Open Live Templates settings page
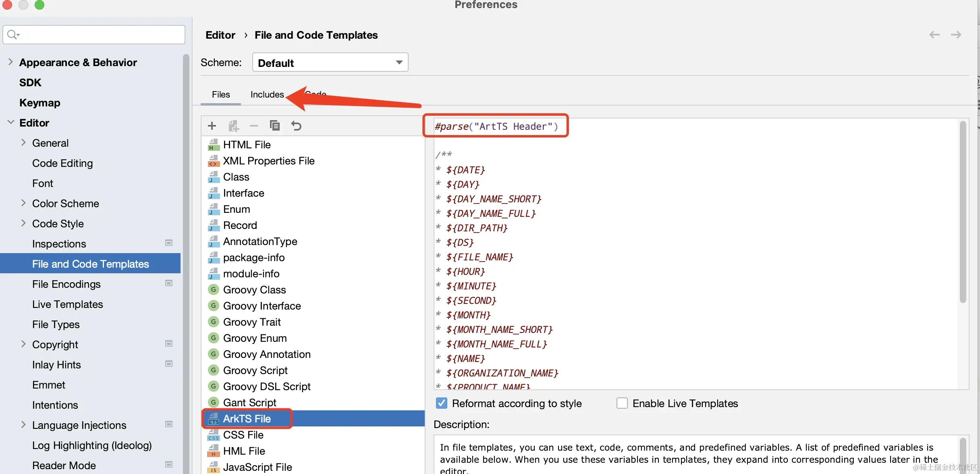 click(x=68, y=304)
